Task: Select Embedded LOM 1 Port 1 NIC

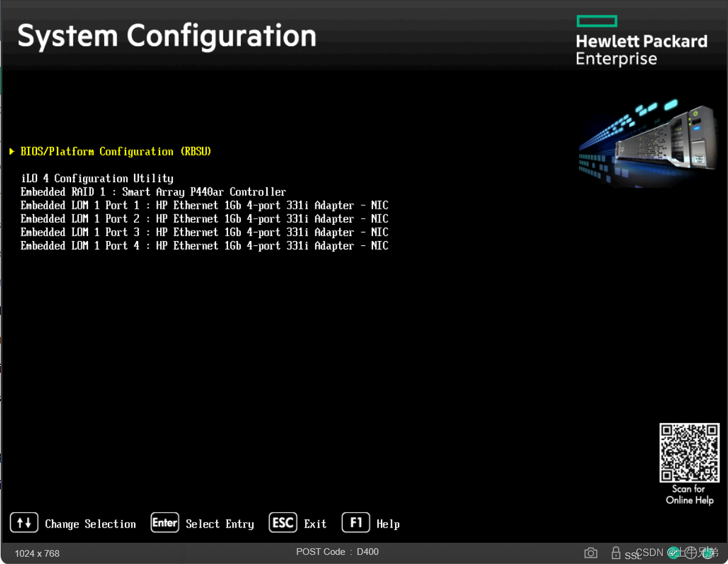Action: [204, 205]
